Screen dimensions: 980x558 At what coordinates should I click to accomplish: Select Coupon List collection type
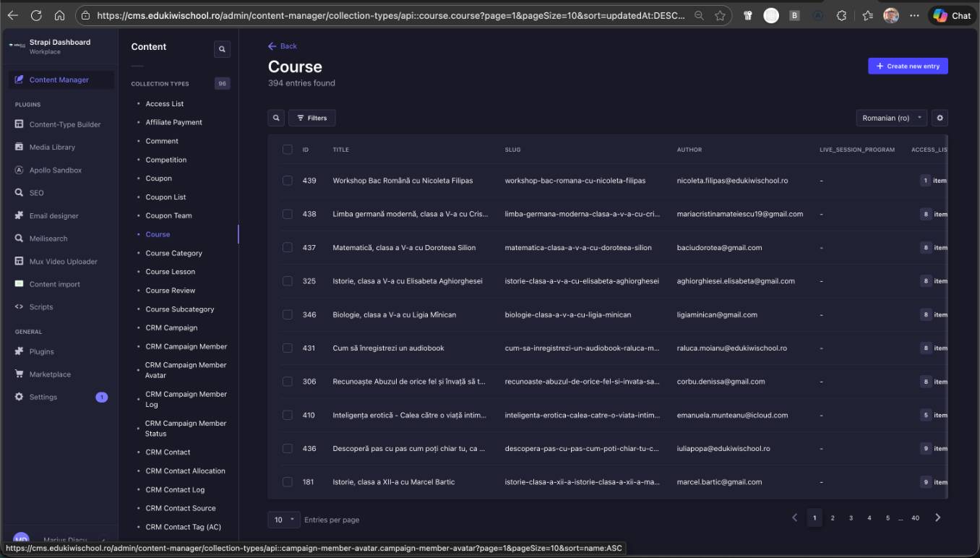[166, 197]
